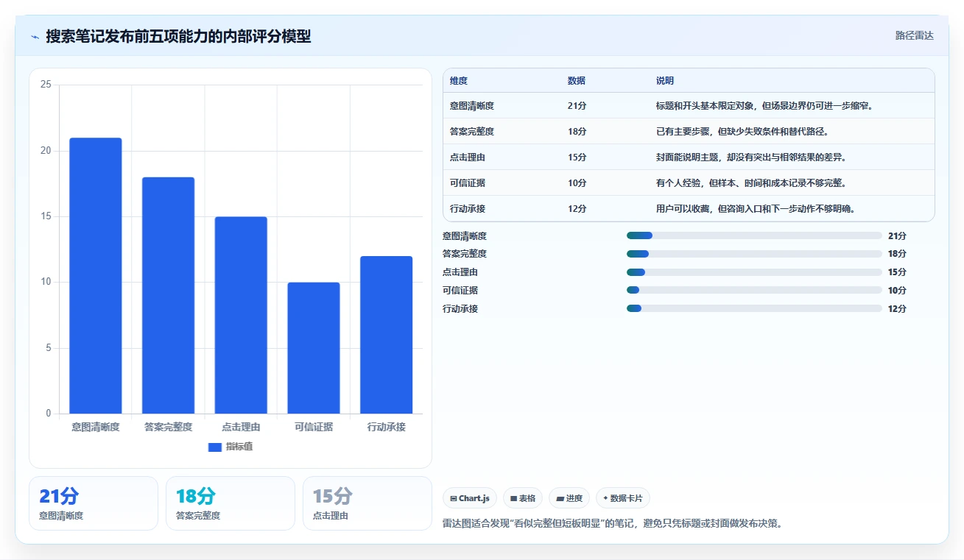Image resolution: width=964 pixels, height=560 pixels.
Task: Click description starting 封面能说明主题
Action: pos(751,157)
